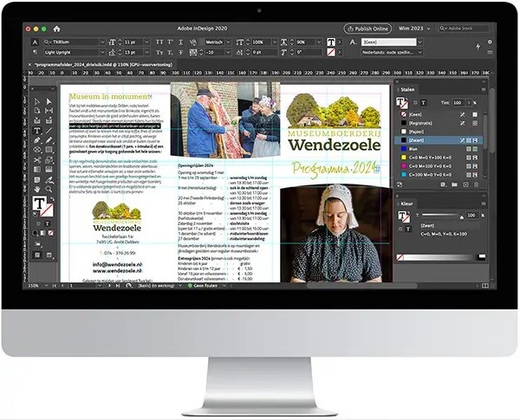Viewport: 520px width, 420px height.
Task: Click the Adobe Stock search field
Action: (x=464, y=29)
